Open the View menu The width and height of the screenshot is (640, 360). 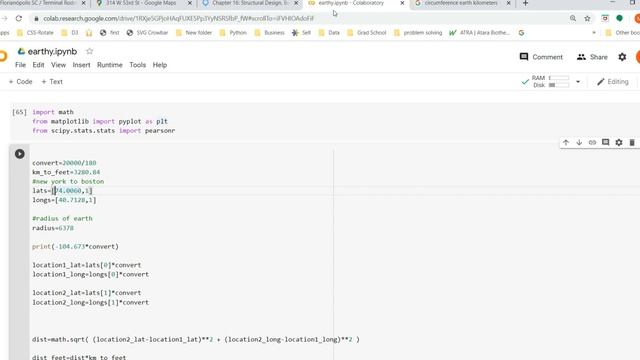[58, 65]
